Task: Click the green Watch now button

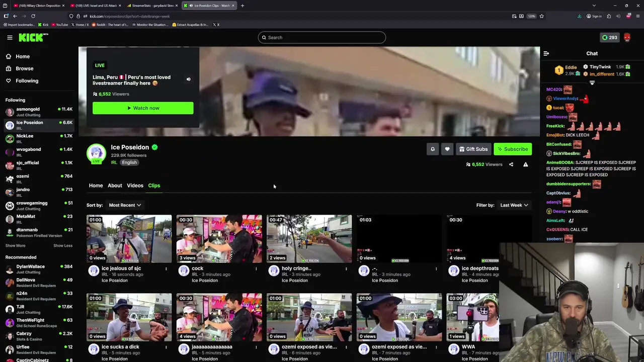Action: (x=143, y=108)
